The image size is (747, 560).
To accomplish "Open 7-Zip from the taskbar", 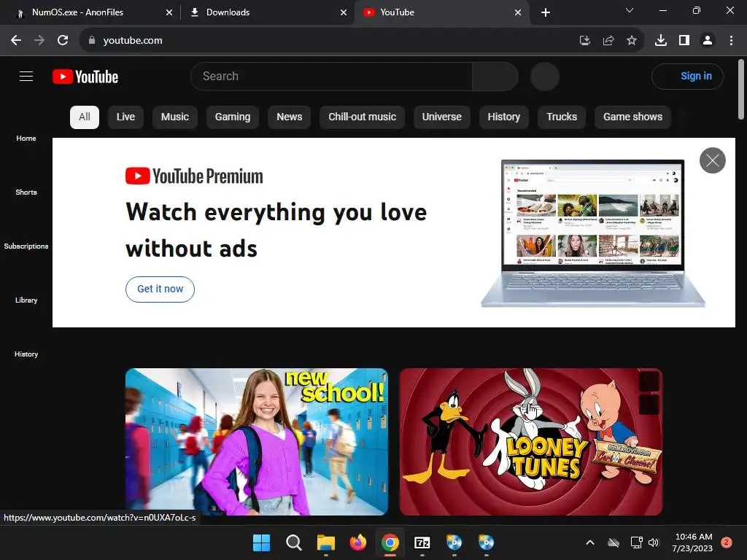I will click(x=422, y=542).
